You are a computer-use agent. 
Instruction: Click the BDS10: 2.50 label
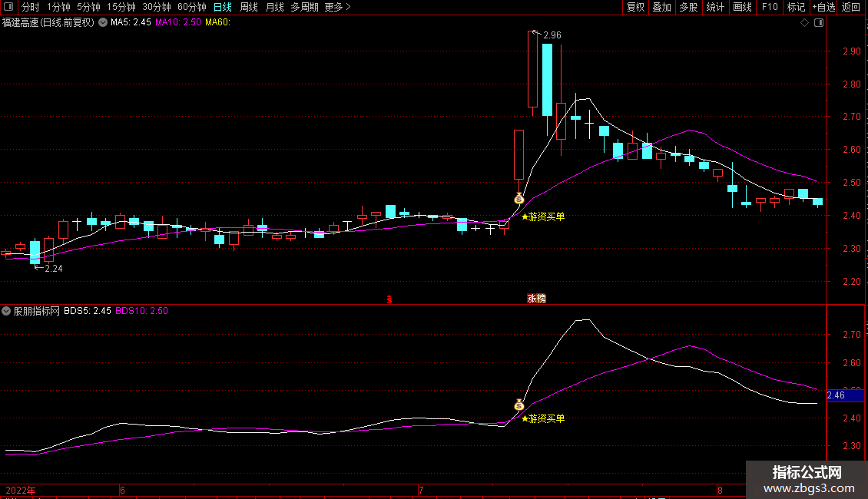click(141, 311)
